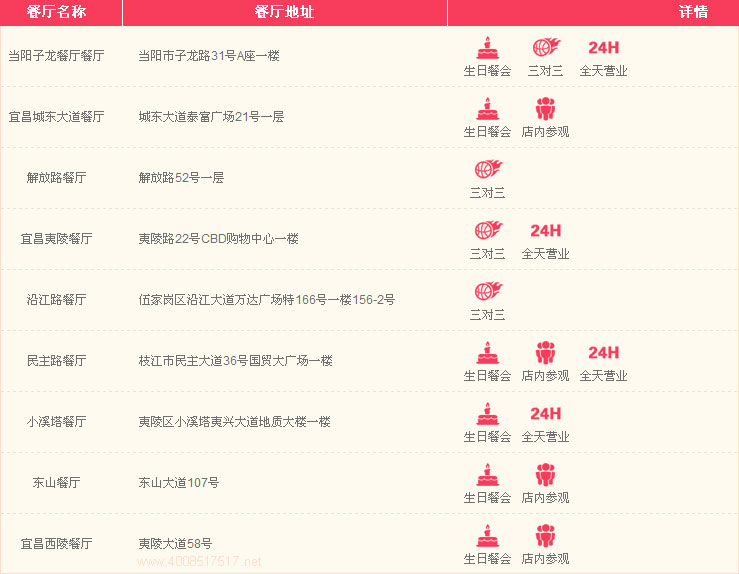Select the 详情 column header

pos(693,12)
